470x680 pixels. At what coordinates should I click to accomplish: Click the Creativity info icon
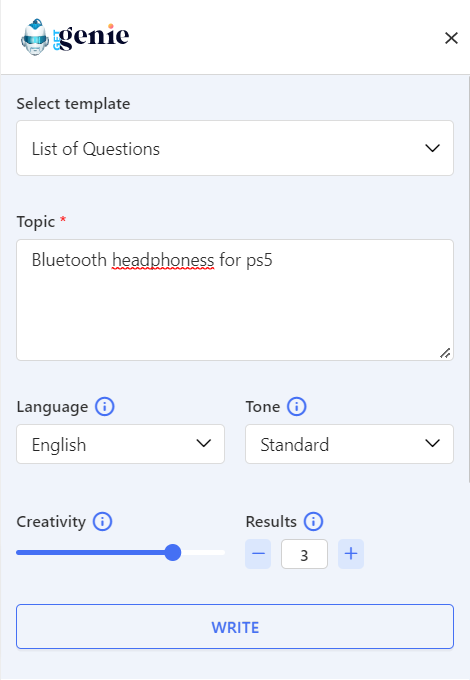[x=103, y=521]
